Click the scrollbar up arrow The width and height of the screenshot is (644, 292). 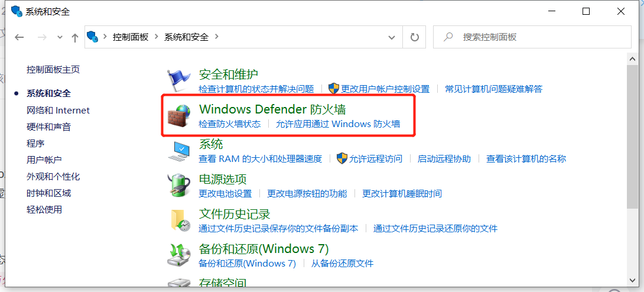[633, 59]
